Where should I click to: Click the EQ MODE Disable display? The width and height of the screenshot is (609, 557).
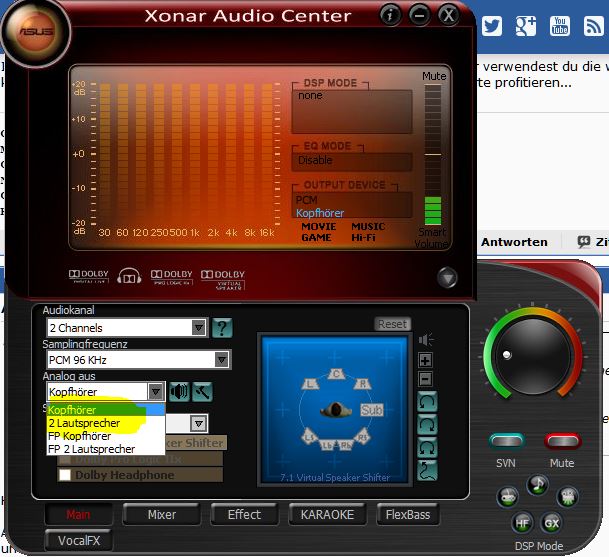tap(352, 161)
